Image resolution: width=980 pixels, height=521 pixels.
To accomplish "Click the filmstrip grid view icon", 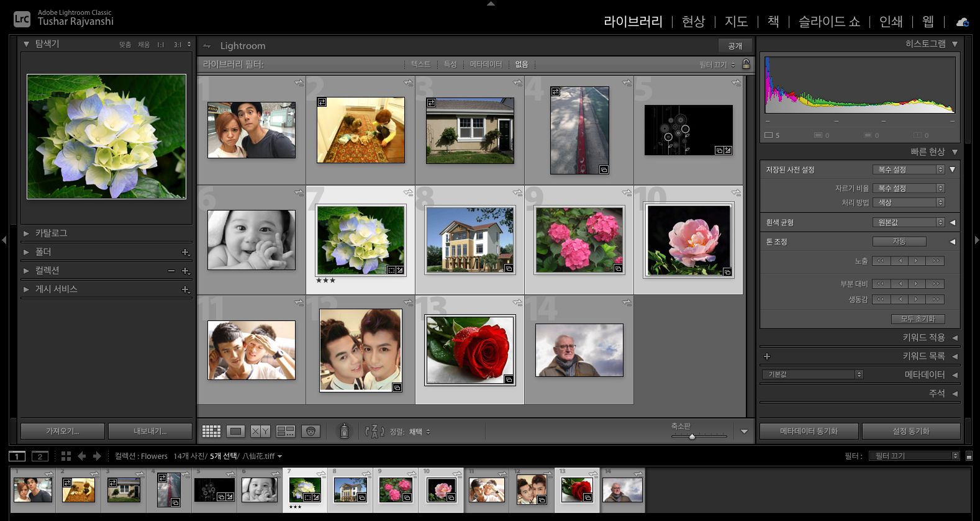I will click(66, 456).
